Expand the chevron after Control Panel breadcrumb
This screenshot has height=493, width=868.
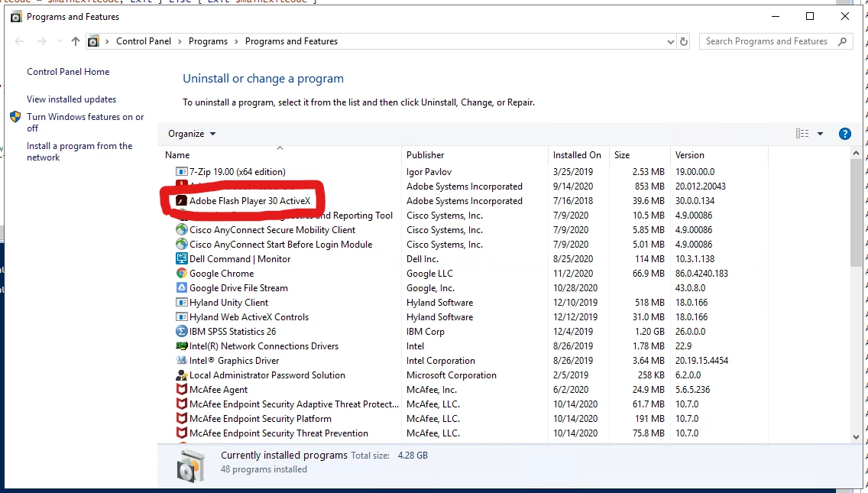(180, 41)
